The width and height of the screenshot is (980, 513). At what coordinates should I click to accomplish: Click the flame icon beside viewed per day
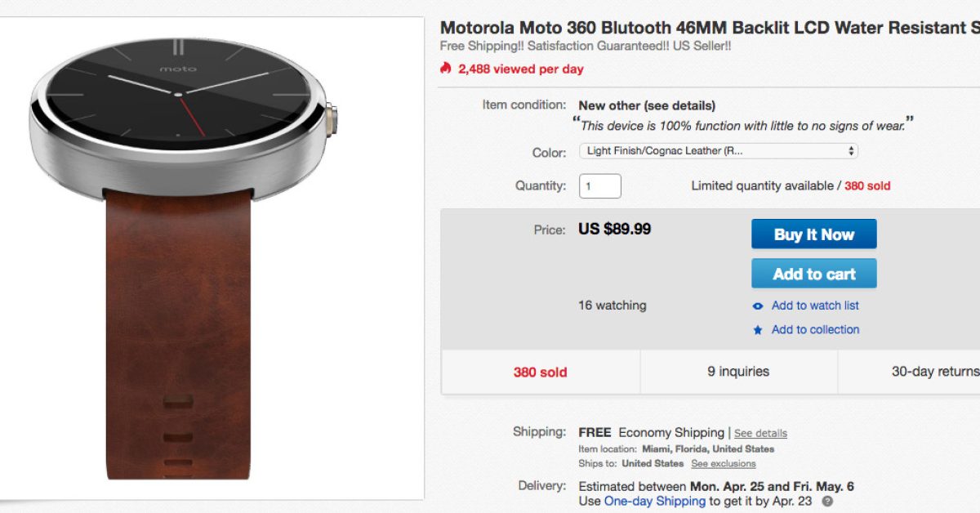(445, 69)
